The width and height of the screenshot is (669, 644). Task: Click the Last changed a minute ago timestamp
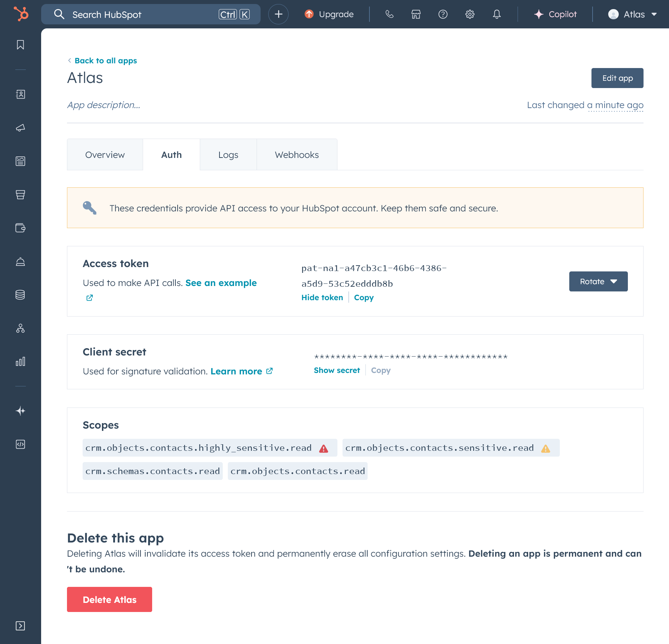point(585,105)
